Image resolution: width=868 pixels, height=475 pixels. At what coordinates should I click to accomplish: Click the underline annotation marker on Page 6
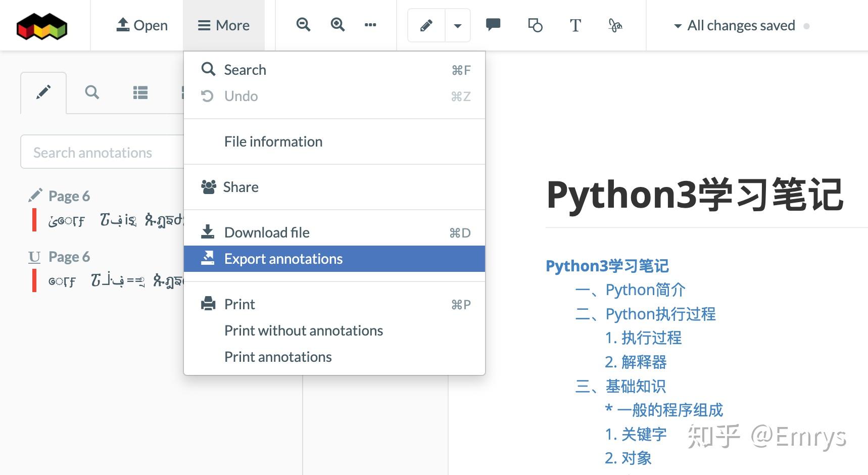(34, 257)
